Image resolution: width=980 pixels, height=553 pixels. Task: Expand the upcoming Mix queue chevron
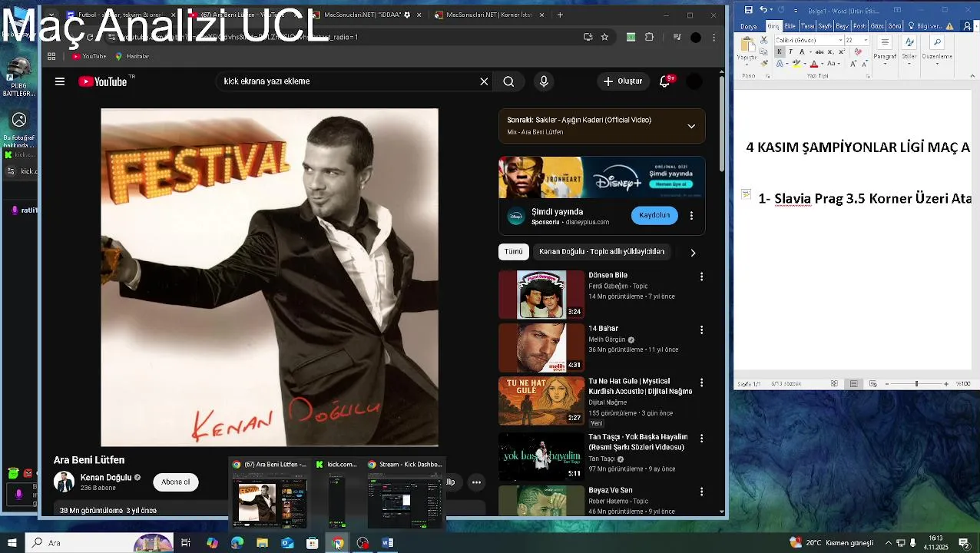tap(691, 126)
